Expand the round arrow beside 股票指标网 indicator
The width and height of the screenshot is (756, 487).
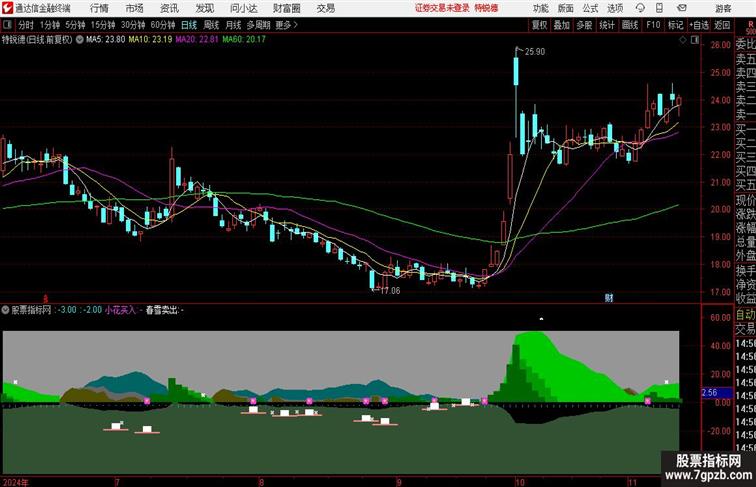point(5,310)
